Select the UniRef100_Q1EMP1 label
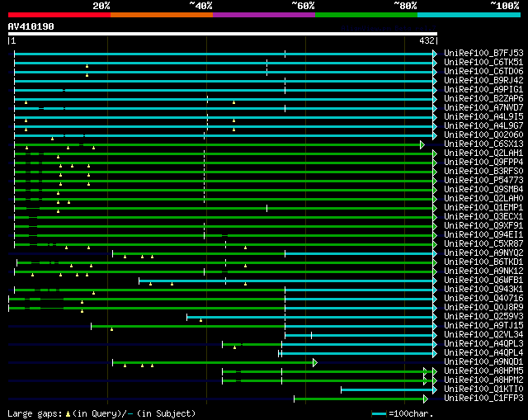The image size is (528, 420). [x=483, y=208]
